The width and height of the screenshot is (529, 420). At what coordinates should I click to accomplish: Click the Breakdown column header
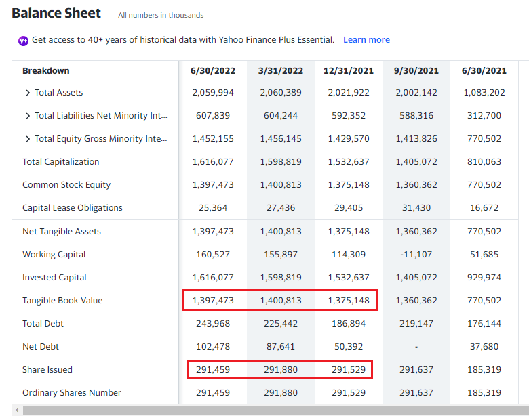[x=46, y=71]
